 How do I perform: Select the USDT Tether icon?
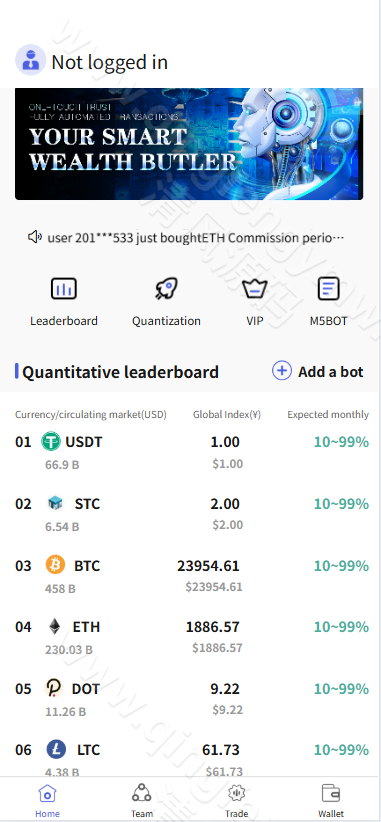51,441
